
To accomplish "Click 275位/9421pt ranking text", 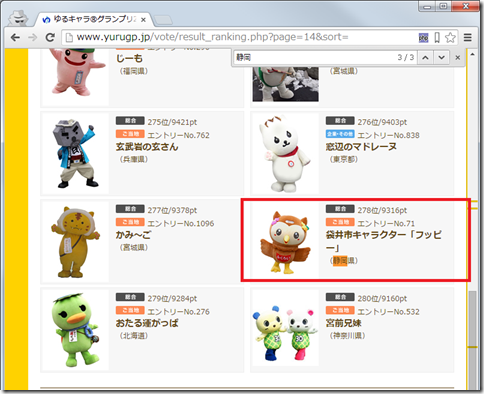I will pos(172,122).
